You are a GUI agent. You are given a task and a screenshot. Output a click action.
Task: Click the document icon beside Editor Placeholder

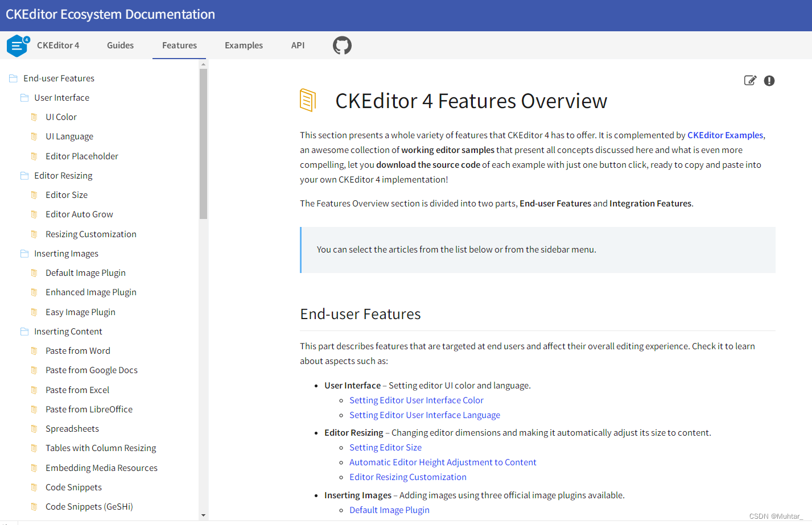click(x=34, y=156)
